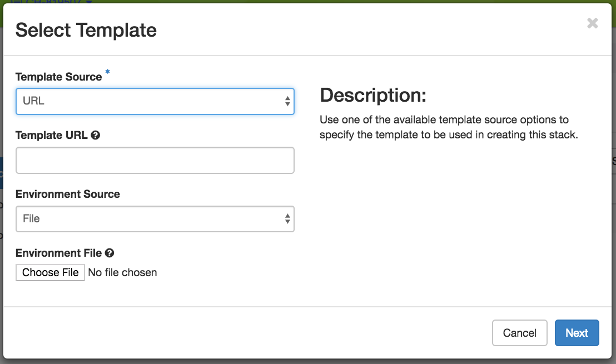Close the Select Template dialog with X
616x364 pixels.
[x=593, y=23]
